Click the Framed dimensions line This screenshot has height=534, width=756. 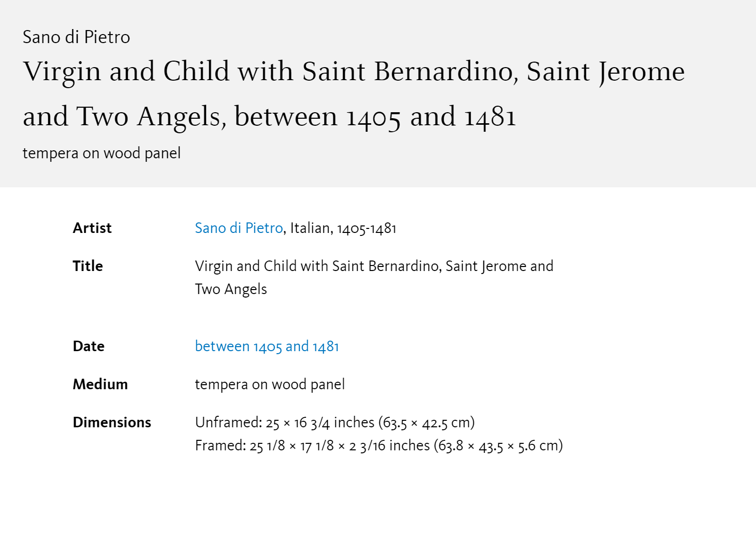pos(379,445)
